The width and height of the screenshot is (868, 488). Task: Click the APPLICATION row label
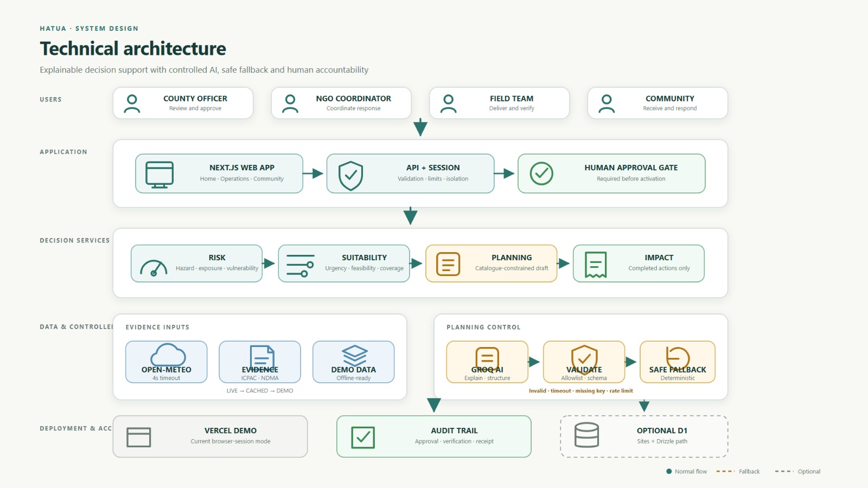click(63, 152)
